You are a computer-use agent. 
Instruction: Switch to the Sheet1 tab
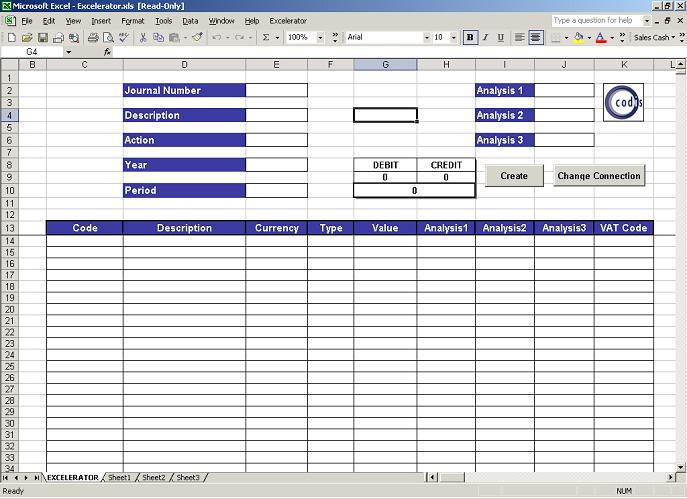point(119,478)
